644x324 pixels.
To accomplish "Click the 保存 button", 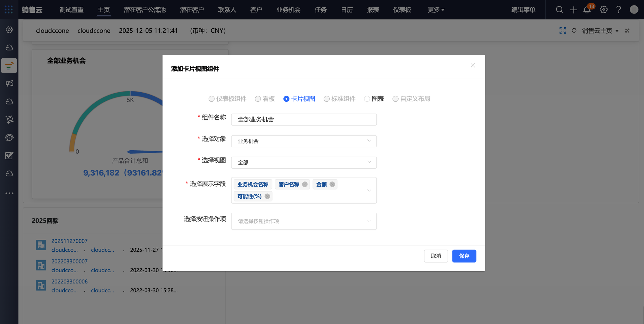I will tap(464, 256).
